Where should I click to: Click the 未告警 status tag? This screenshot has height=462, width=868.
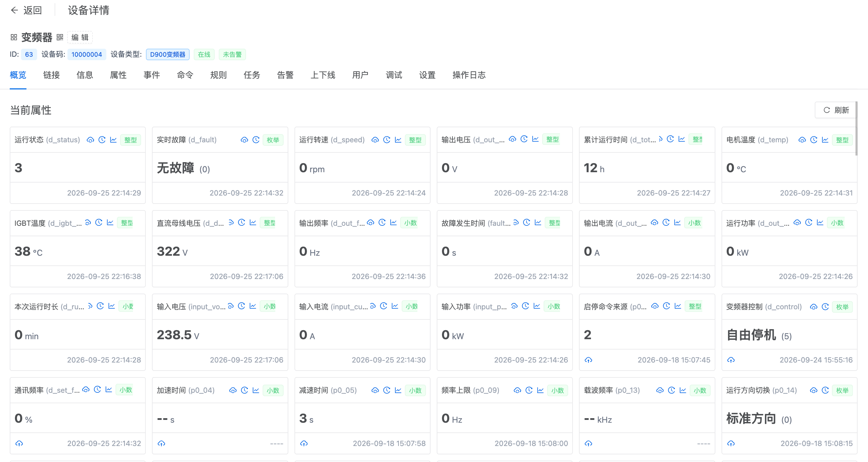point(232,55)
